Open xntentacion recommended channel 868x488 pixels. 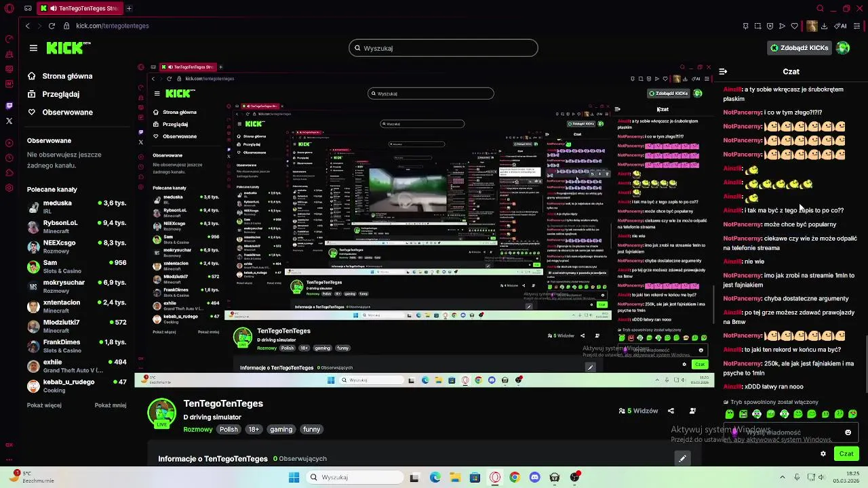coord(77,306)
